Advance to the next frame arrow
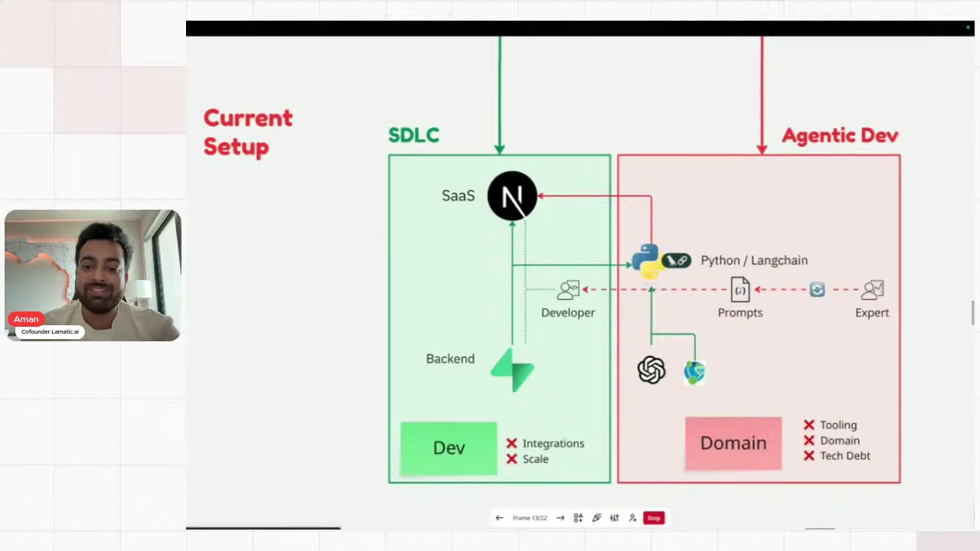 [560, 518]
